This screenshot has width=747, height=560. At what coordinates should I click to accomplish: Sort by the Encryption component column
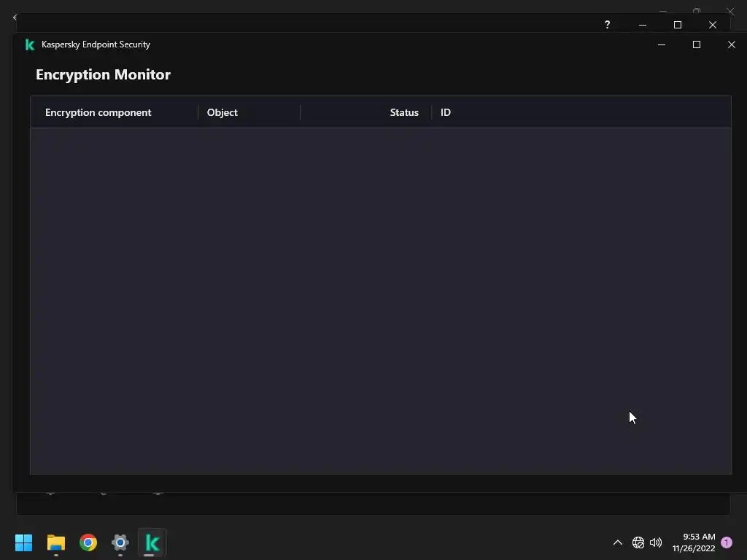[x=115, y=112]
